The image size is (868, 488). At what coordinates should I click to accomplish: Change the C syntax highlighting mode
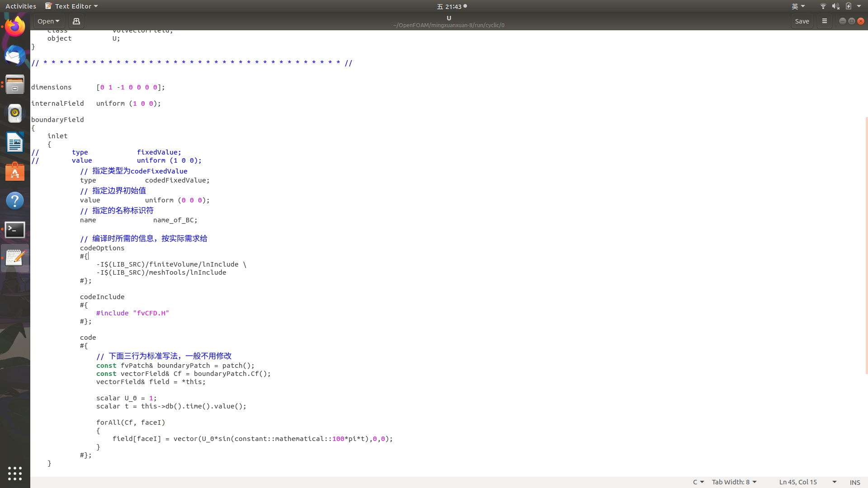[698, 482]
